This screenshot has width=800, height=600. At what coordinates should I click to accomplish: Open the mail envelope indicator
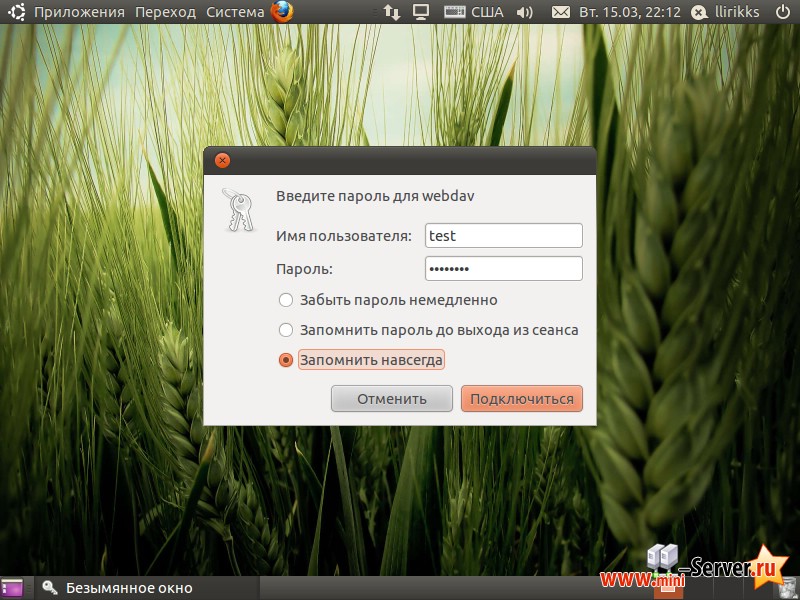(x=561, y=12)
